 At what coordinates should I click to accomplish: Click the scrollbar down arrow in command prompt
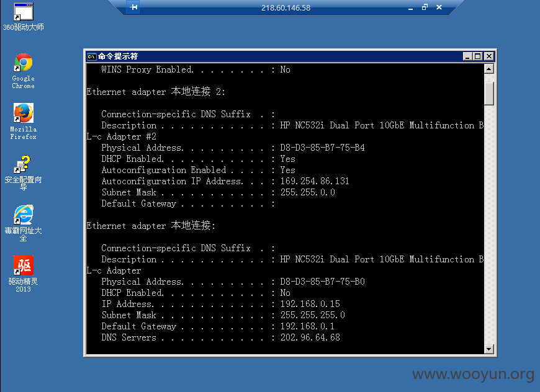[489, 349]
